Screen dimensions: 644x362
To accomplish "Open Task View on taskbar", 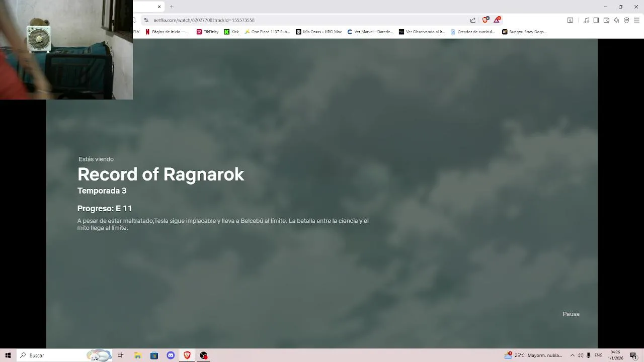I will pos(121,355).
